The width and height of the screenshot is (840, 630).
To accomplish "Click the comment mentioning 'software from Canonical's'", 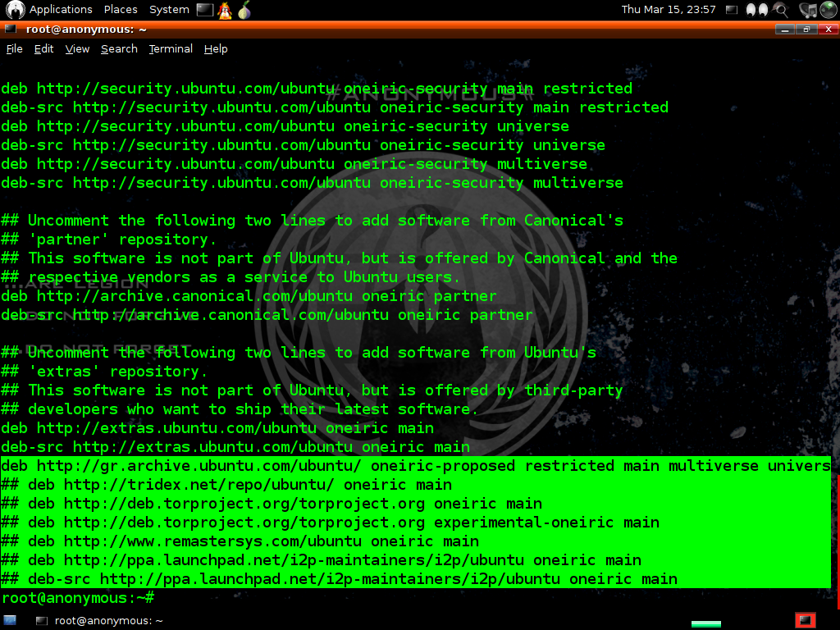I will coord(313,220).
